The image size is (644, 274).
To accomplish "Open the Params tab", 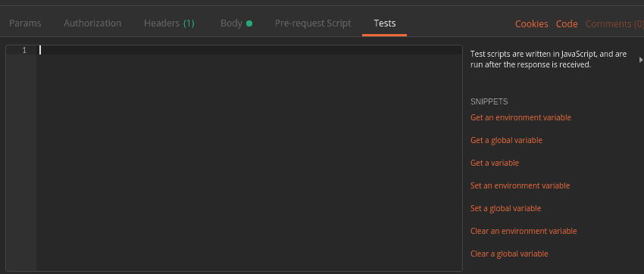I will coord(25,23).
